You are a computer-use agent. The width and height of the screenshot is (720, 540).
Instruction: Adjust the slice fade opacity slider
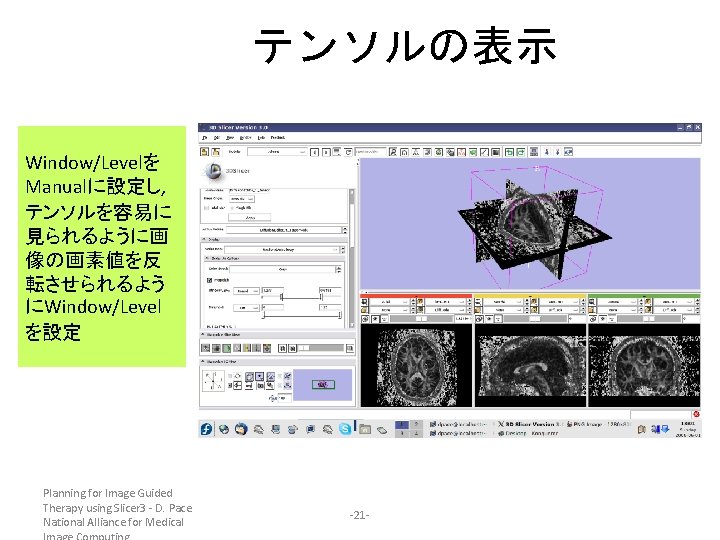321,349
